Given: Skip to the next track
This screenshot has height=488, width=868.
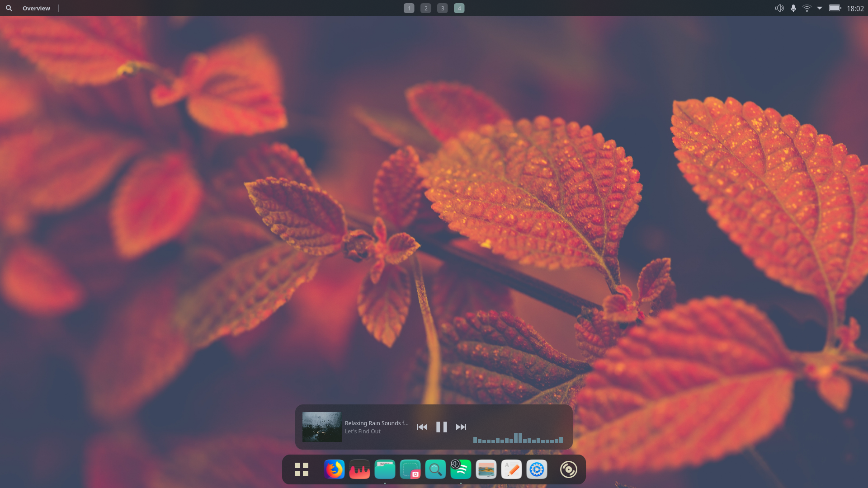Looking at the screenshot, I should 461,427.
